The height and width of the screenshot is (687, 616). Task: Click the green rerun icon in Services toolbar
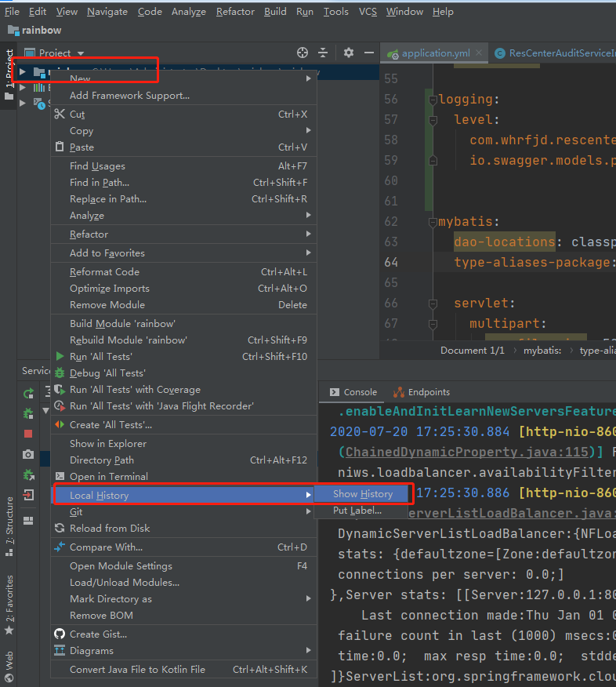tap(28, 394)
